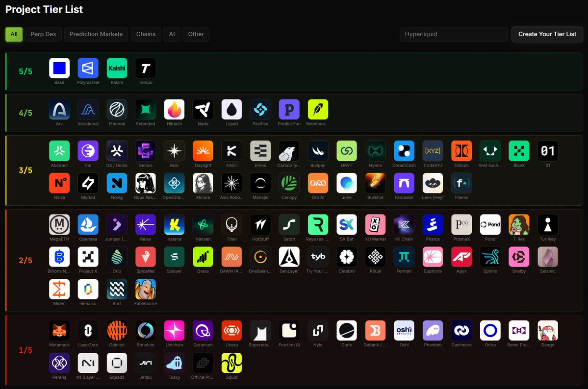Click the 1/5 tier label
Image resolution: width=588 pixels, height=389 pixels.
click(x=26, y=350)
